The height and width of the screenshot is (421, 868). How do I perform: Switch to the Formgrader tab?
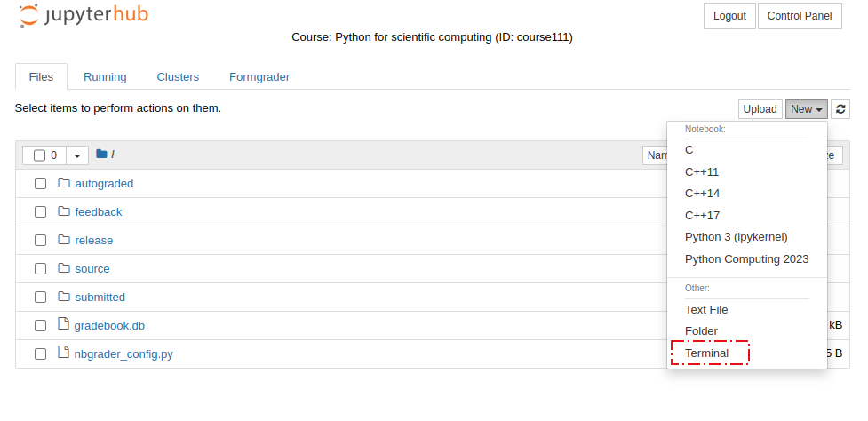pos(259,77)
